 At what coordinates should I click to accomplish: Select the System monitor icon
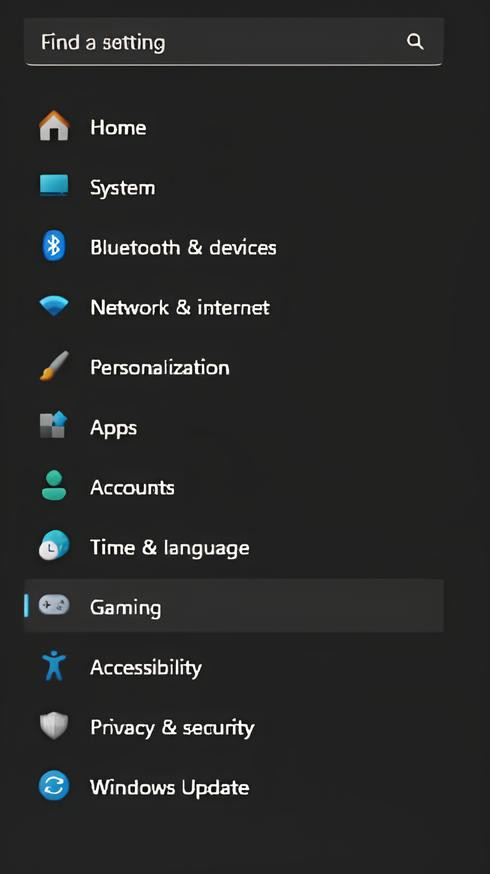click(x=54, y=186)
